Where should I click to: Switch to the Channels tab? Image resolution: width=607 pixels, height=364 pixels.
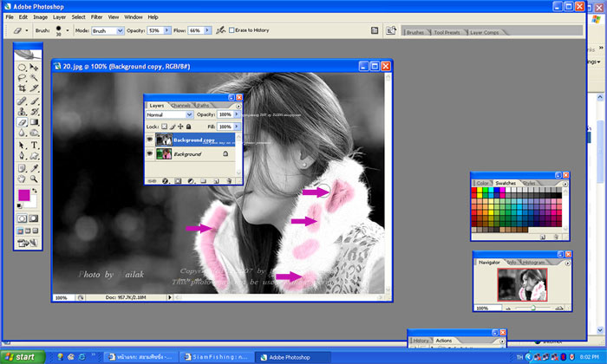180,105
